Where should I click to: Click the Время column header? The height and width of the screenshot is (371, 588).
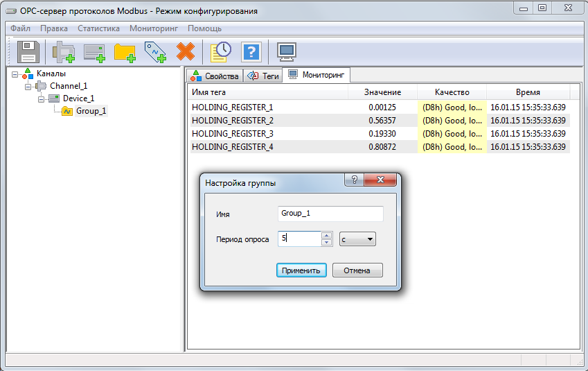(528, 92)
